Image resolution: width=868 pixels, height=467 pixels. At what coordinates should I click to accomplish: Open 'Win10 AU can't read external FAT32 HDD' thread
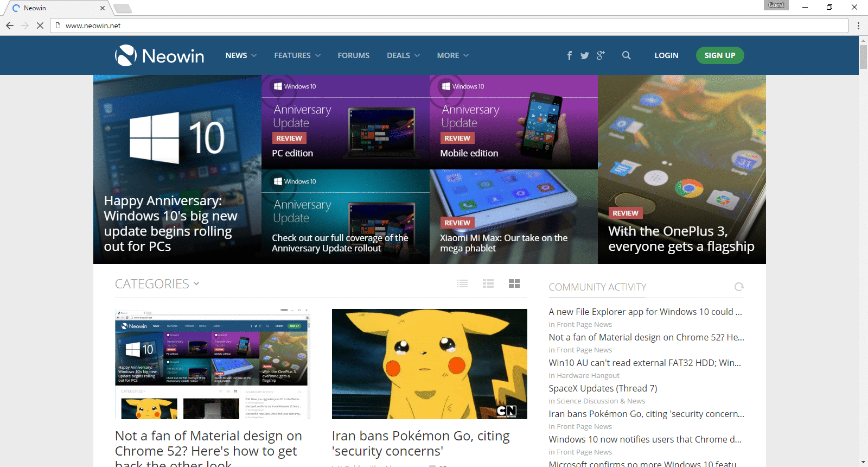point(644,363)
